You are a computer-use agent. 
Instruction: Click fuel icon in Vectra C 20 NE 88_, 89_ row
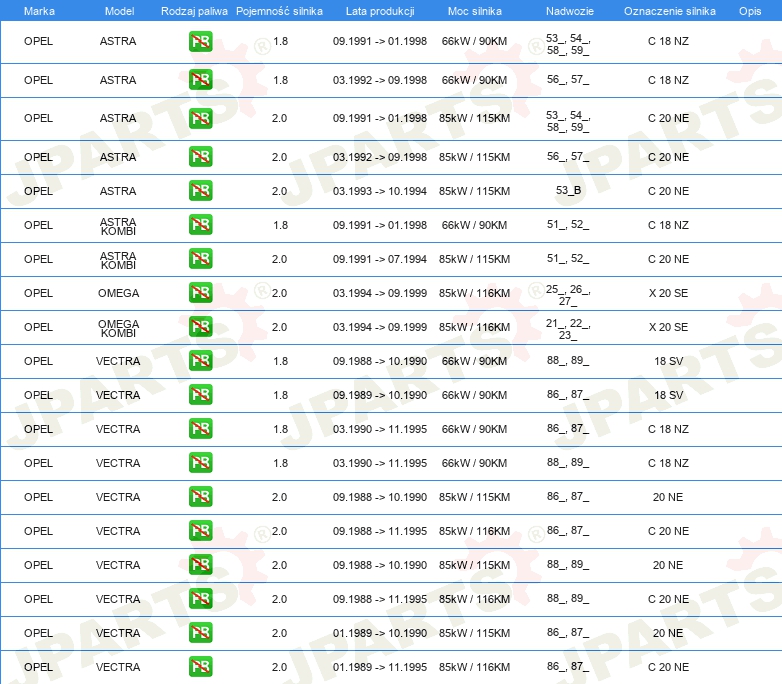[x=200, y=598]
